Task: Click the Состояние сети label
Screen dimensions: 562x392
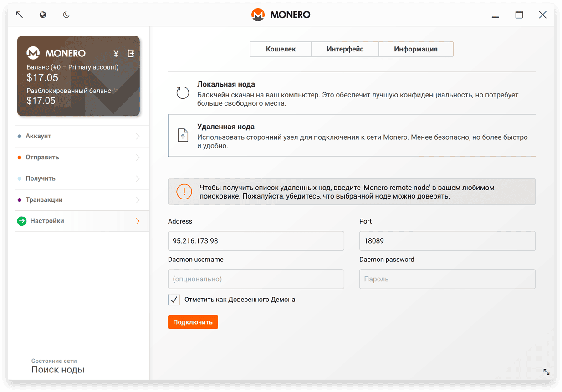Action: [54, 361]
